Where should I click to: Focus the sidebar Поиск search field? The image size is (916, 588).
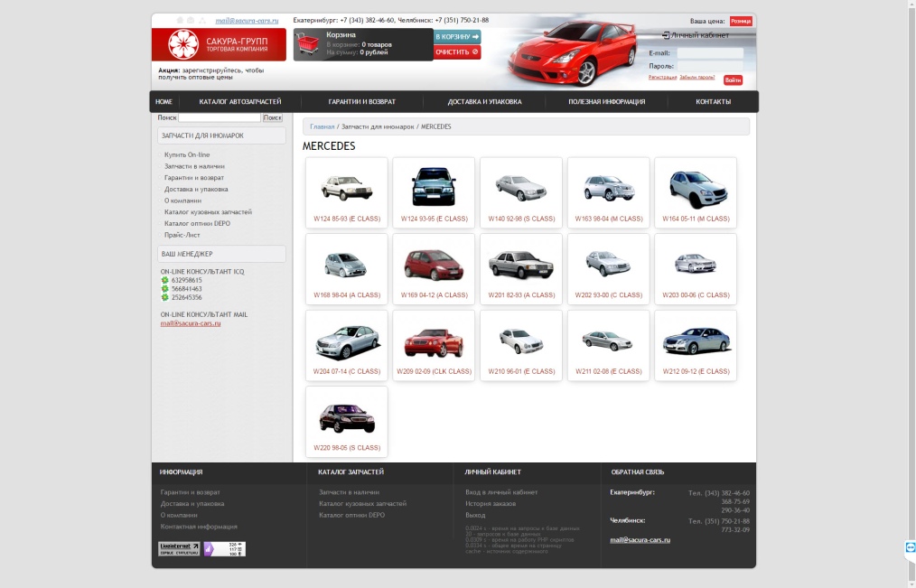(220, 117)
